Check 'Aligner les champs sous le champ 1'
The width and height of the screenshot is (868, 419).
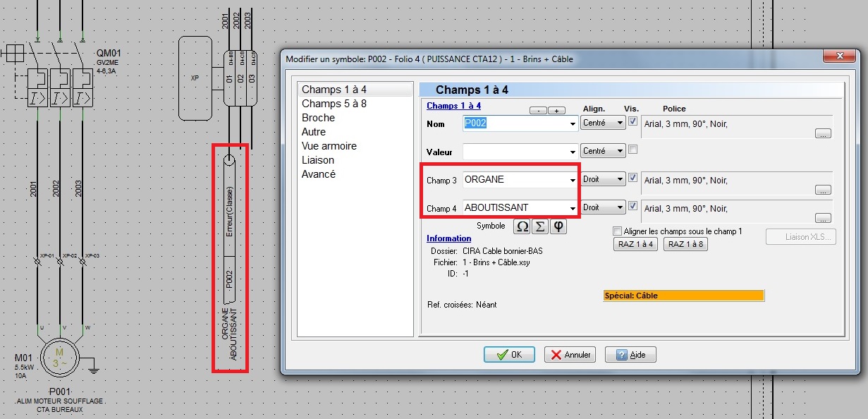618,231
